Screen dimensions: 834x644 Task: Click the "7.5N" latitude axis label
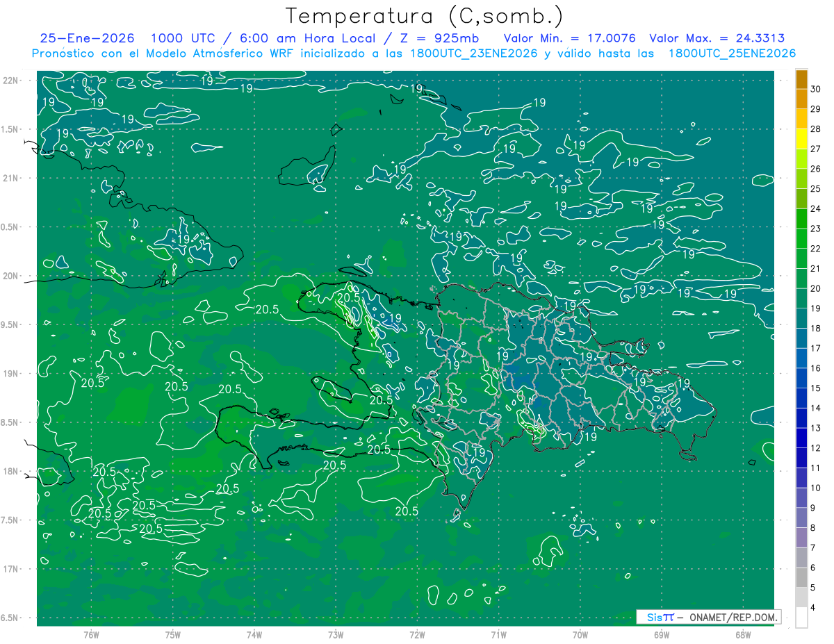pos(10,520)
